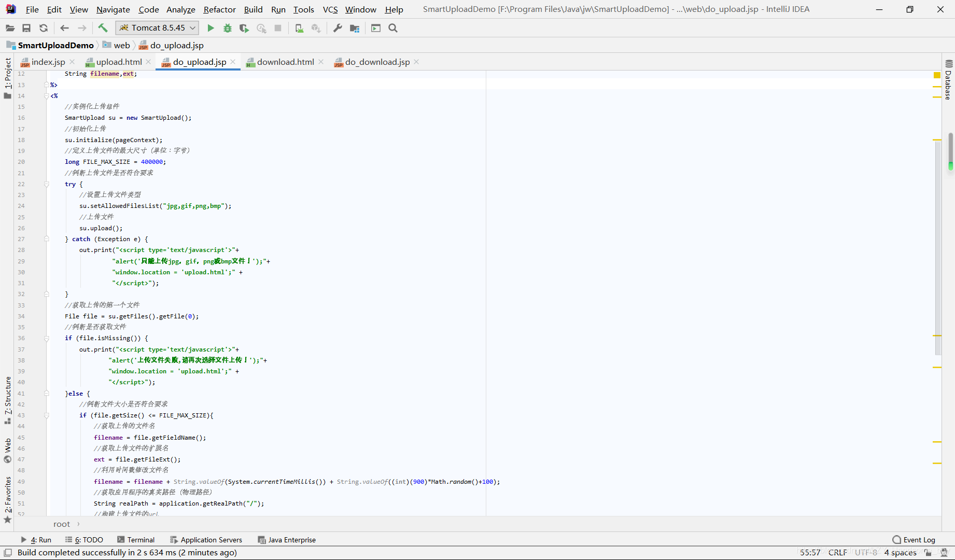The width and height of the screenshot is (955, 560).
Task: Open Settings with wrench icon
Action: pyautogui.click(x=338, y=28)
